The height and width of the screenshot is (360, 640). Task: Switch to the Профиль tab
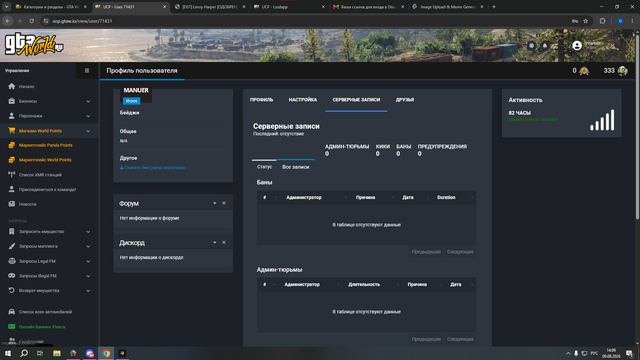(x=262, y=100)
